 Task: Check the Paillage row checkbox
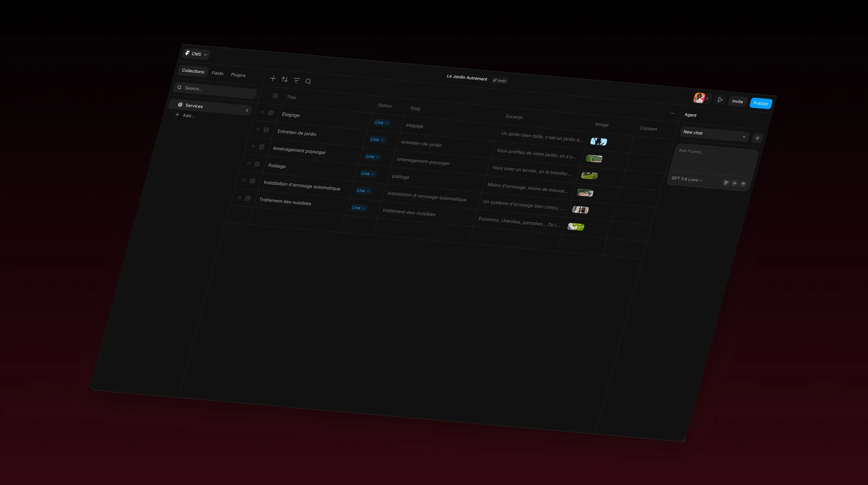[257, 164]
